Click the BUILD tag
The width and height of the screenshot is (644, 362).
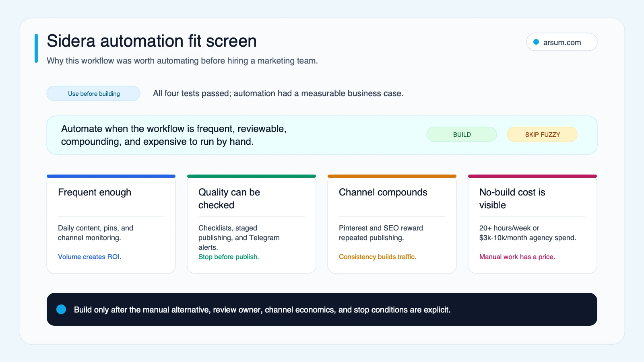(462, 134)
